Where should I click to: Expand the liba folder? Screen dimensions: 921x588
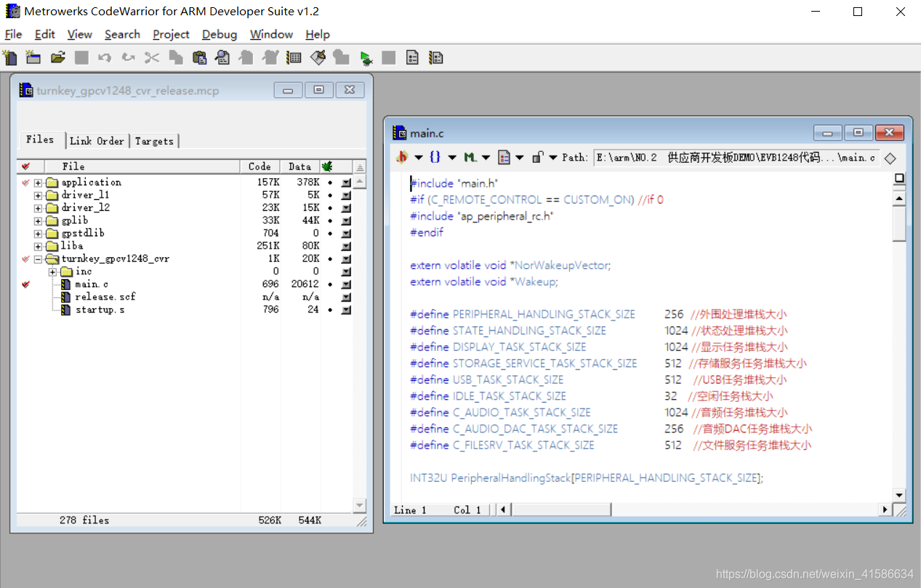(39, 246)
